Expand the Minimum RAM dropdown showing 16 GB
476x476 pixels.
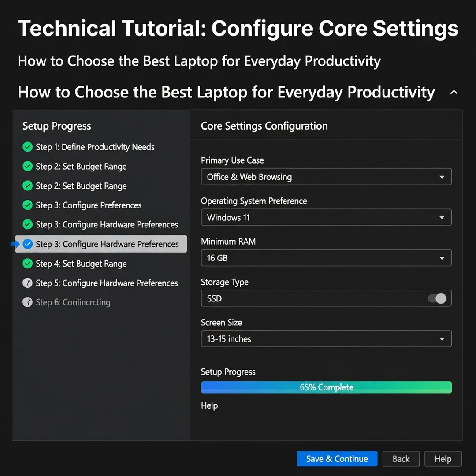(326, 258)
